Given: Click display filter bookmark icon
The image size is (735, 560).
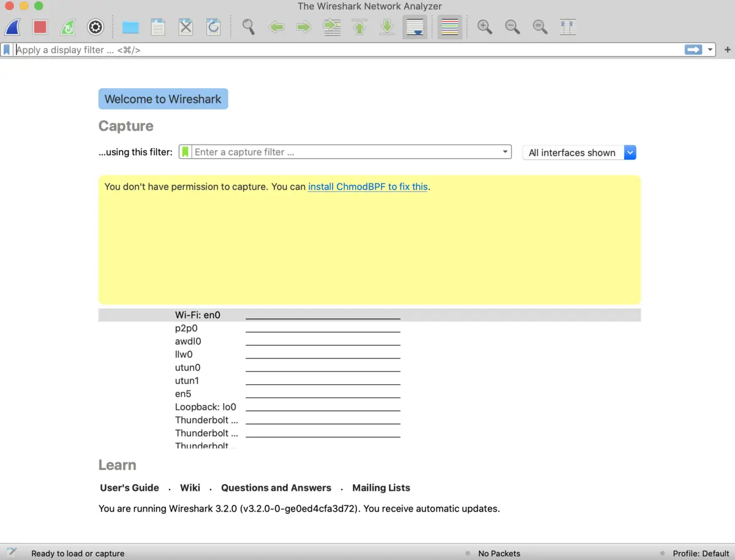Looking at the screenshot, I should (x=7, y=50).
